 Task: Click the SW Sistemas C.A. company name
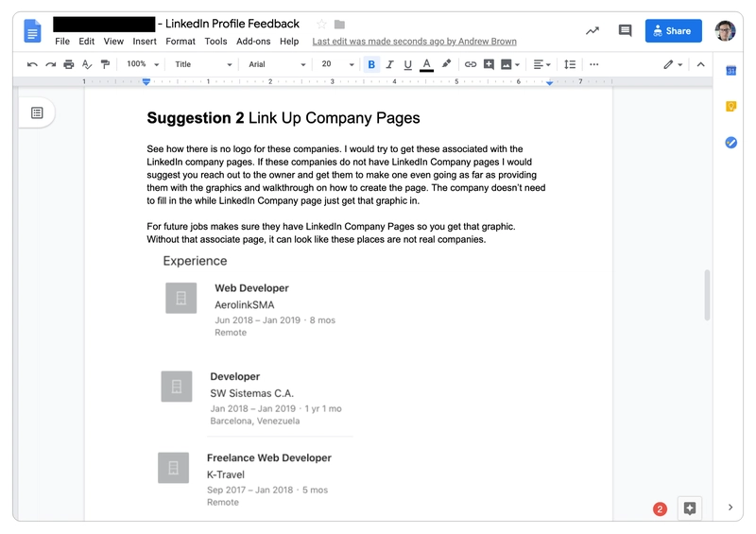pyautogui.click(x=251, y=393)
